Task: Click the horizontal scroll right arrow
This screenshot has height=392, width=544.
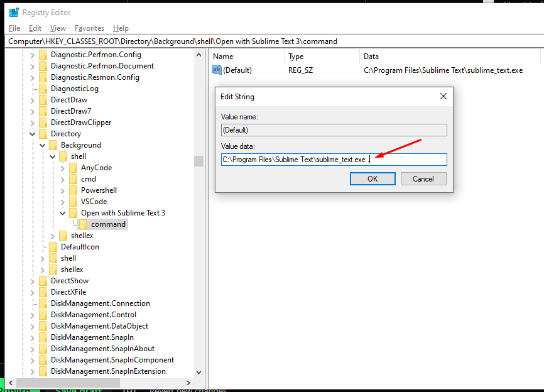Action: (188, 383)
